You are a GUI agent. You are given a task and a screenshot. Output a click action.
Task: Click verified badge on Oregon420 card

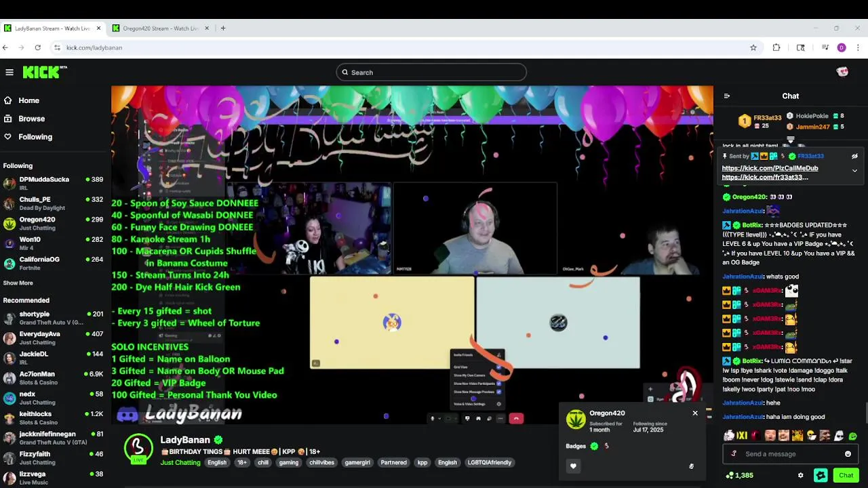pyautogui.click(x=594, y=446)
